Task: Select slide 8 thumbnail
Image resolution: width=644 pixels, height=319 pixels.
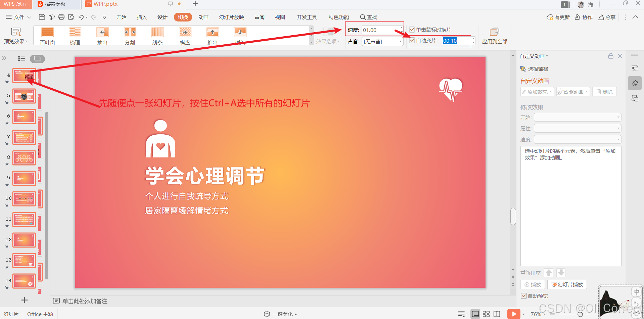Action: [24, 158]
